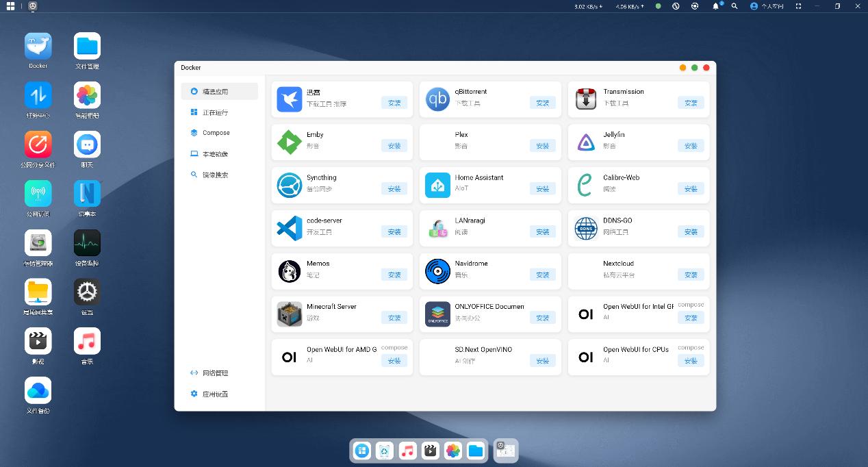Click the notification bell in top bar

(716, 6)
